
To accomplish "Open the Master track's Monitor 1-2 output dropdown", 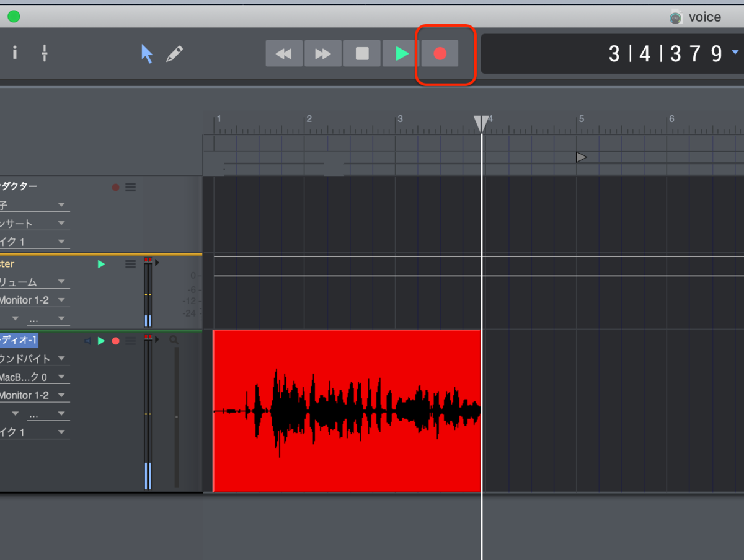I will (35, 300).
